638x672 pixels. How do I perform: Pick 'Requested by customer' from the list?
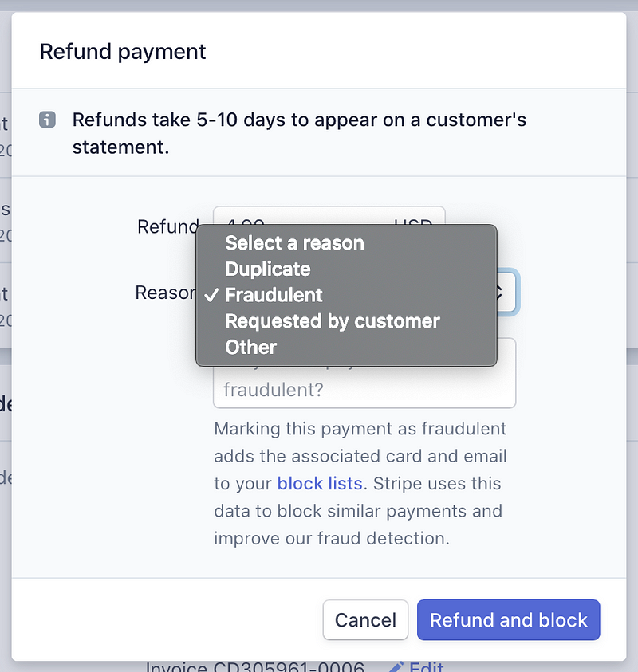click(x=333, y=321)
